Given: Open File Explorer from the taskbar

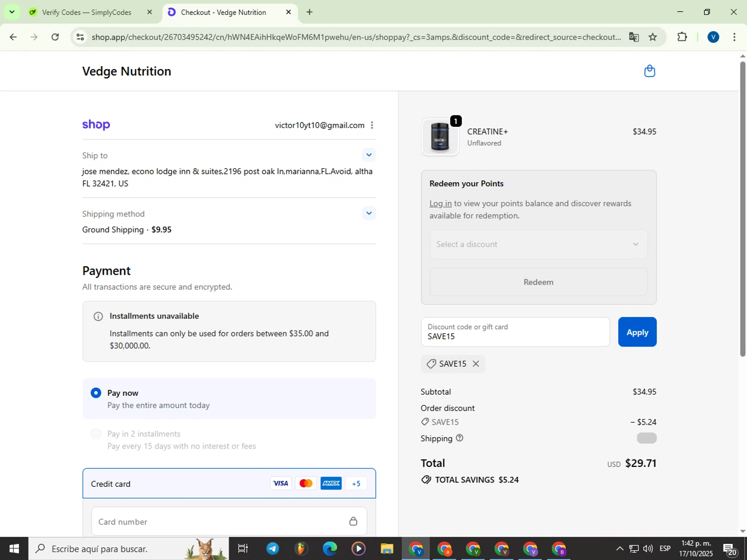Looking at the screenshot, I should 387,549.
